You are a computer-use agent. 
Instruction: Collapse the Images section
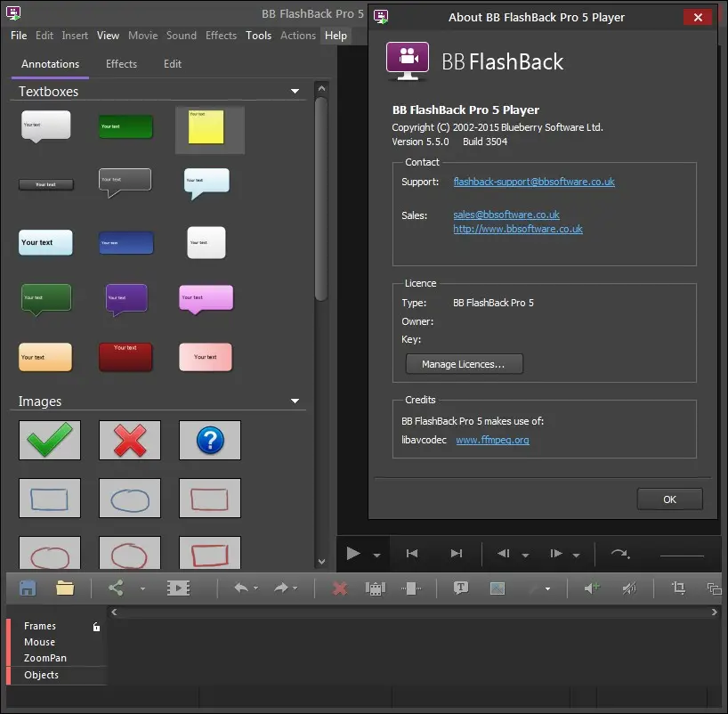[x=295, y=402]
